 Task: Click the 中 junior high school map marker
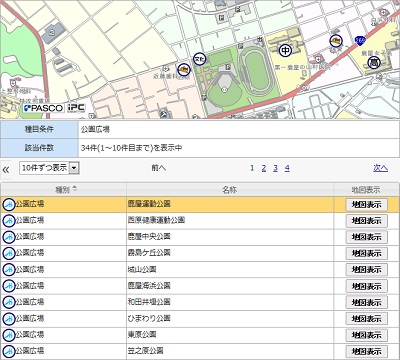[x=285, y=50]
